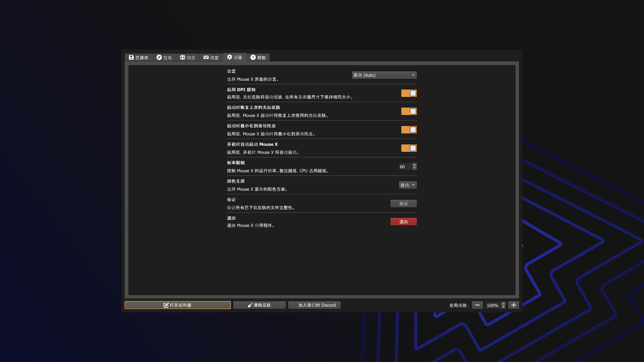Decrease the 帧率限制 frame rate stepper
Screen dimensions: 644x362
[x=415, y=168]
